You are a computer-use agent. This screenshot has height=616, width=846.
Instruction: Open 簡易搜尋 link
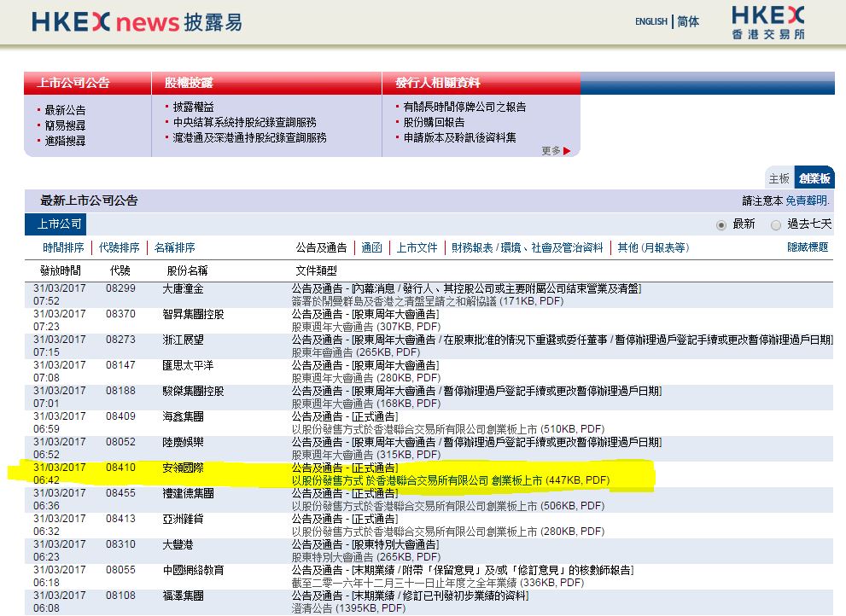[65, 125]
